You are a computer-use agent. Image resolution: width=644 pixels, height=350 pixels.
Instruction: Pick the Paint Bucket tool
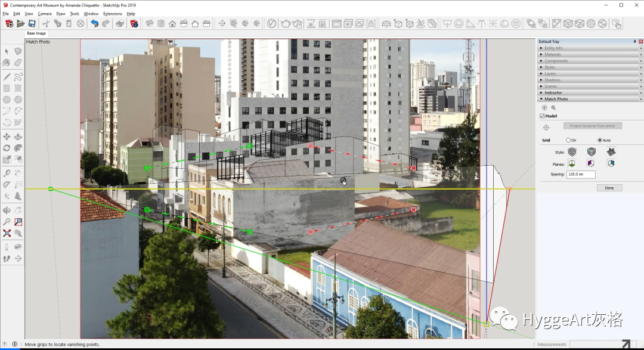(7, 63)
